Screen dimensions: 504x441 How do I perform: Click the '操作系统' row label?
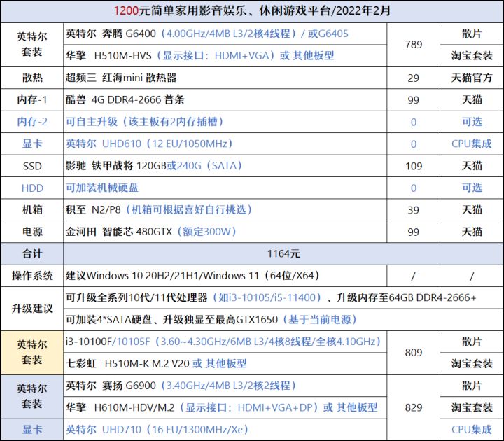32,276
